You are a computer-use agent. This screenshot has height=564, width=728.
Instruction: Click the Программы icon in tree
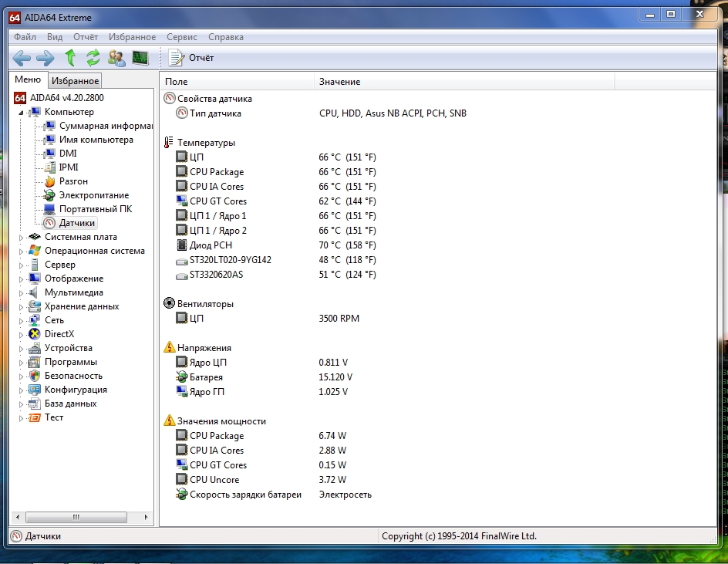[x=35, y=362]
